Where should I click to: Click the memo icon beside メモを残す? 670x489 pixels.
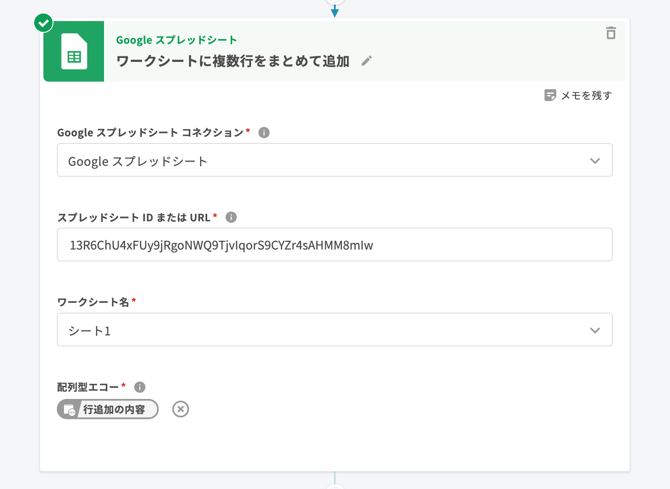[549, 95]
